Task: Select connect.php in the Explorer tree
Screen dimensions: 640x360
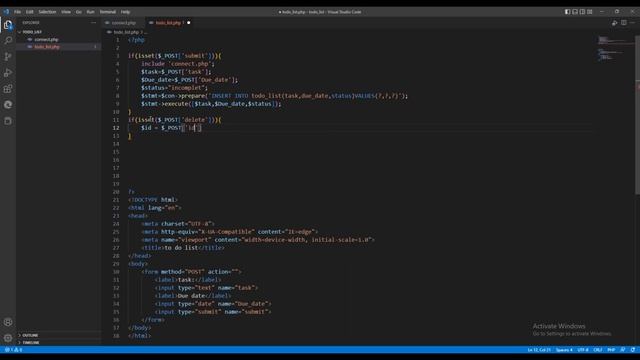Action: pos(46,40)
